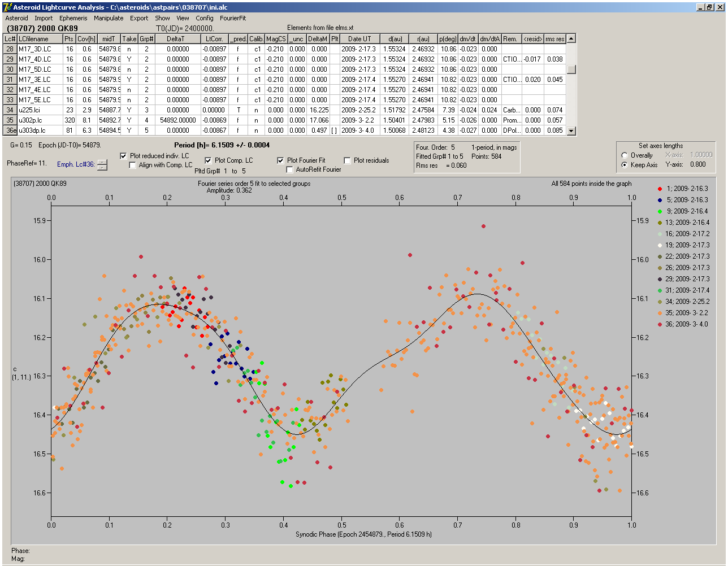Select the Overally axes radio button
The width and height of the screenshot is (728, 566).
coord(625,155)
